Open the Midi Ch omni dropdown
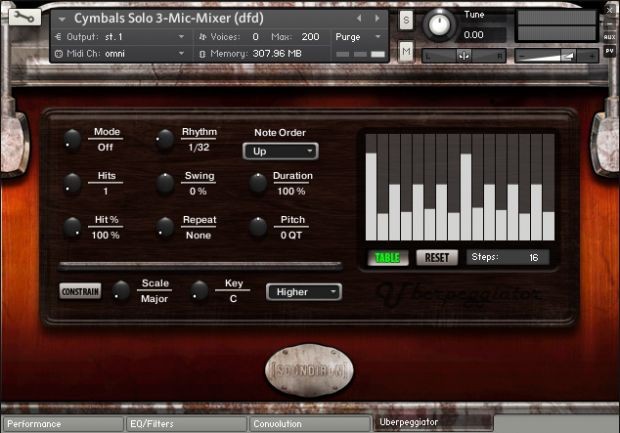Screen dimensions: 620x433 [x=121, y=53]
